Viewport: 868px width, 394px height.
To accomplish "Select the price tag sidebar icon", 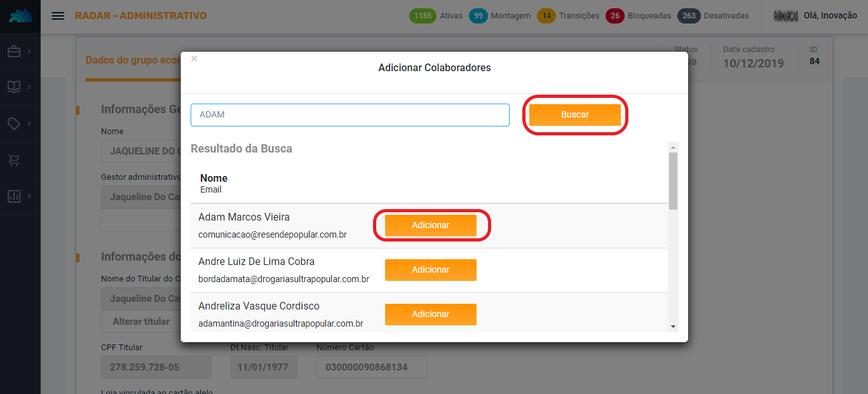I will [14, 123].
